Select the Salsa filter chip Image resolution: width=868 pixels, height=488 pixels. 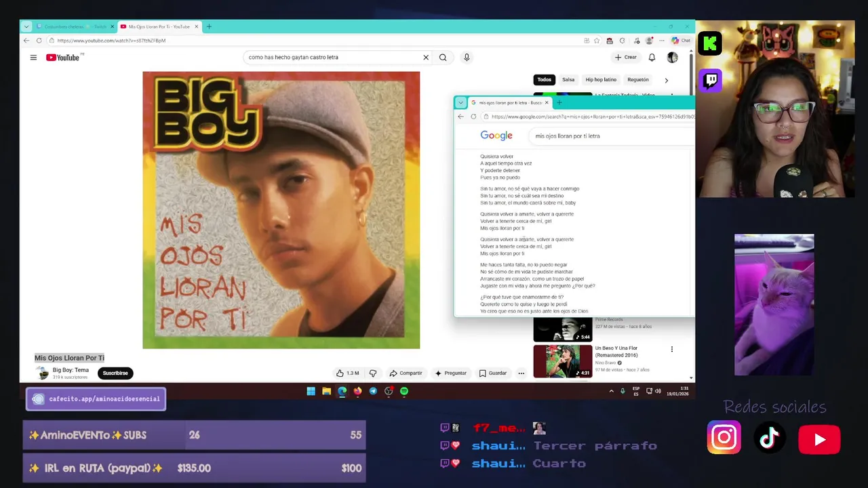click(568, 80)
